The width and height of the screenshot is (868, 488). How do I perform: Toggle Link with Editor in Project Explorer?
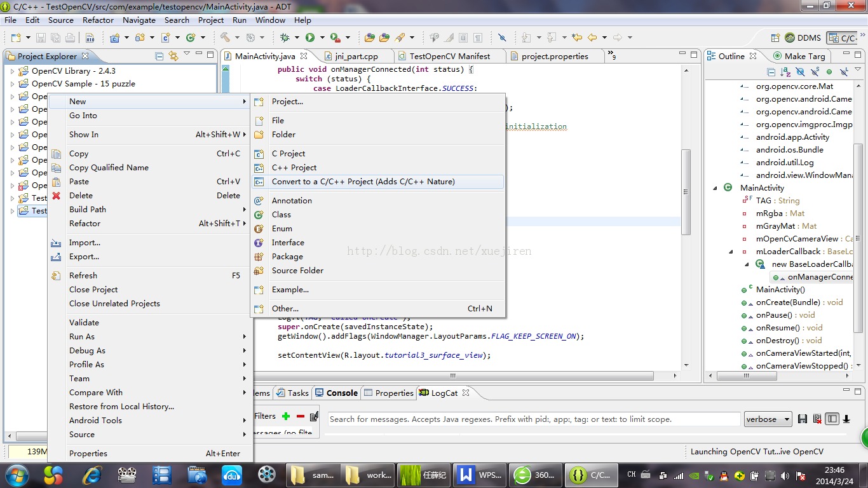pos(173,56)
